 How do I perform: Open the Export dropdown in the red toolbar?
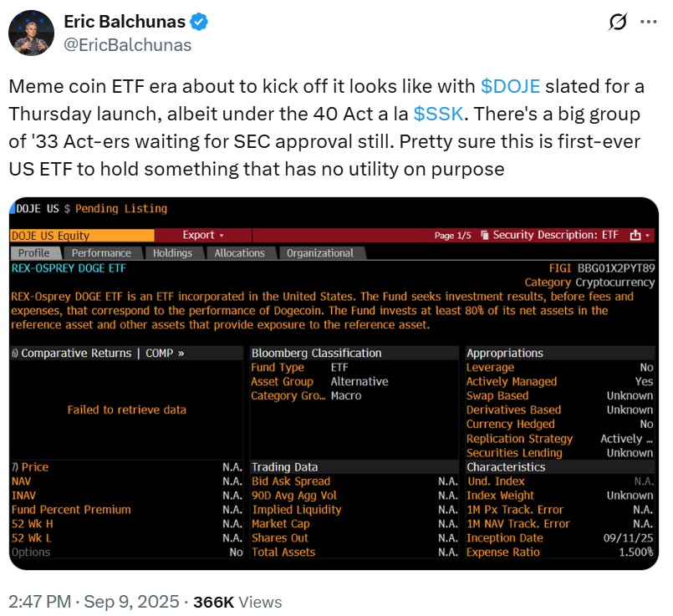coord(201,235)
